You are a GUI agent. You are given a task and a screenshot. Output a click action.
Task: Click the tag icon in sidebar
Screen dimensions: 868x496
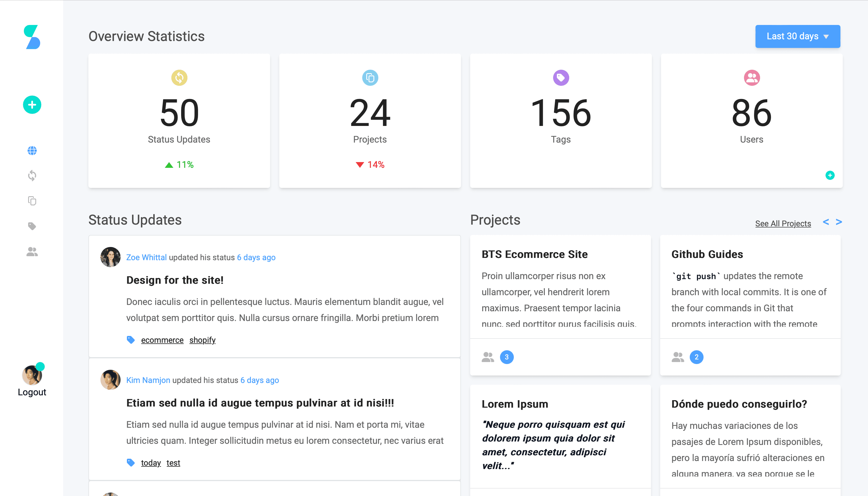coord(32,227)
